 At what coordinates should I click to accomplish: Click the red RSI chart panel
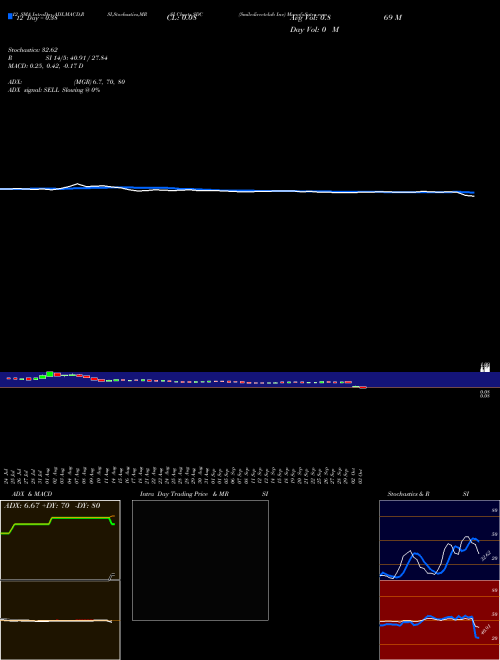pyautogui.click(x=439, y=620)
